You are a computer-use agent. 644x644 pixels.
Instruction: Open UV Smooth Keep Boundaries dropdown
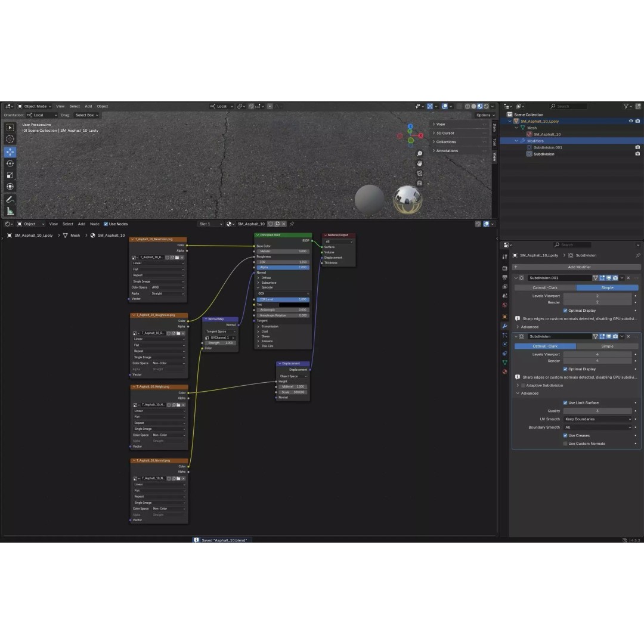(x=597, y=419)
